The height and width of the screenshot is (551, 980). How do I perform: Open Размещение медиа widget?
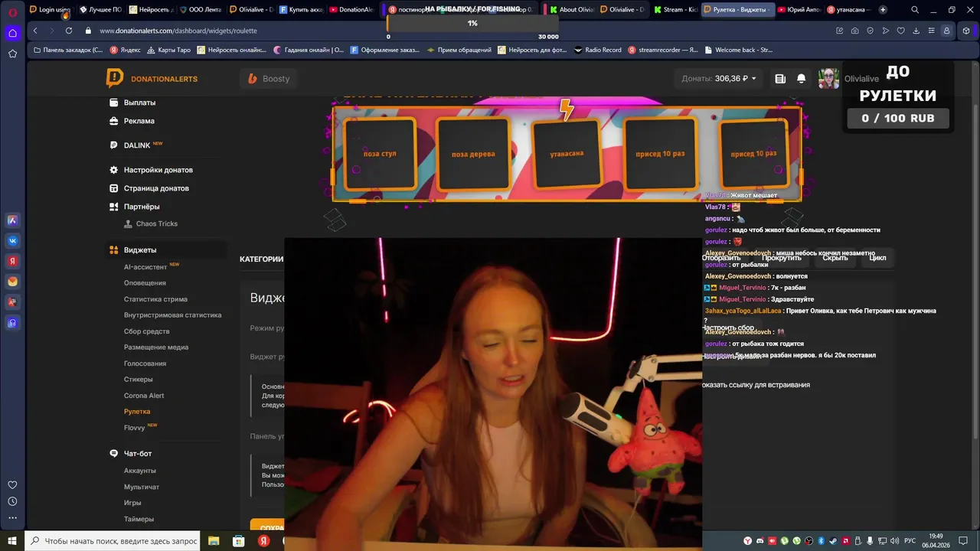pos(156,347)
